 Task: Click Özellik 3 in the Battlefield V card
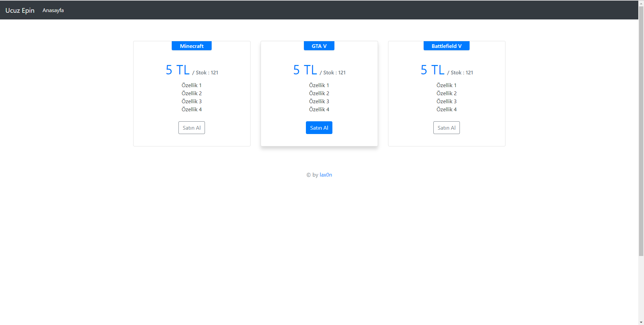(x=446, y=102)
